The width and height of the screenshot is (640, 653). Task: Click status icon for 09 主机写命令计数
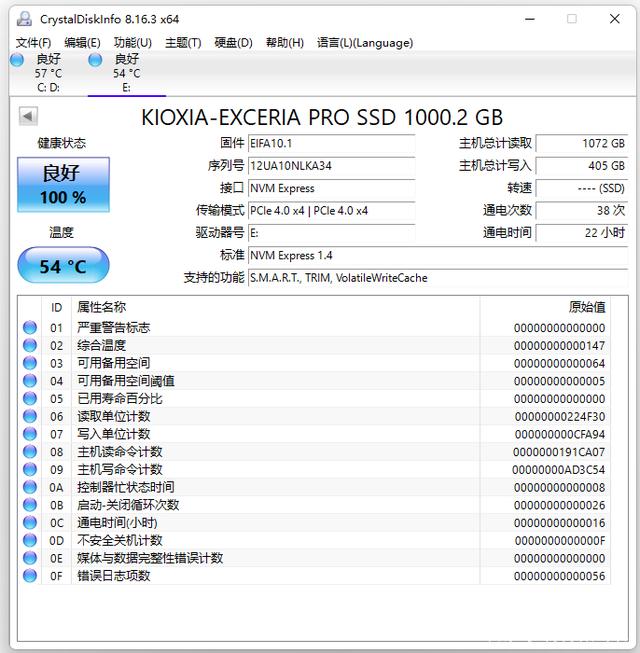point(30,469)
